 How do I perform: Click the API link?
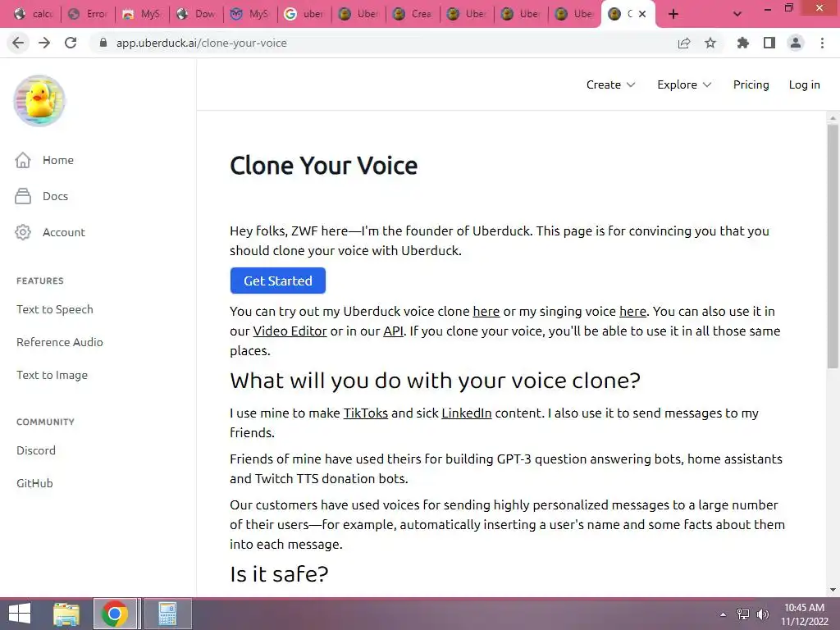393,331
